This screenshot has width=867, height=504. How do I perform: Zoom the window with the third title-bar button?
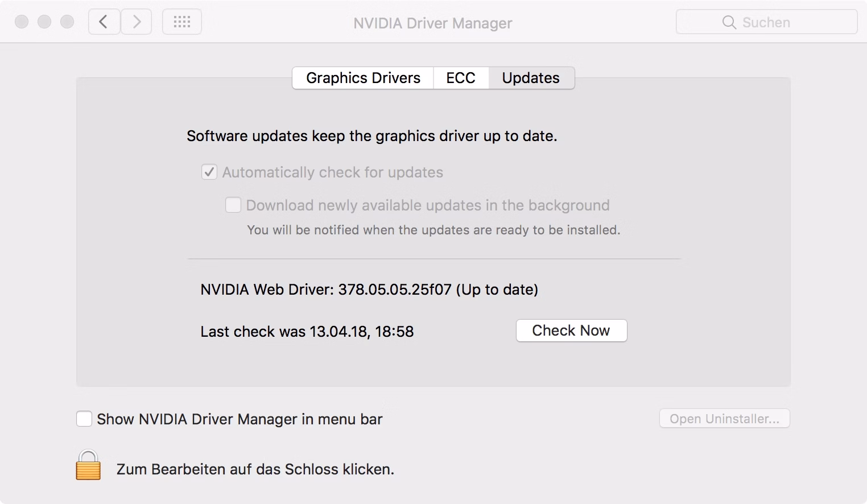click(x=67, y=22)
